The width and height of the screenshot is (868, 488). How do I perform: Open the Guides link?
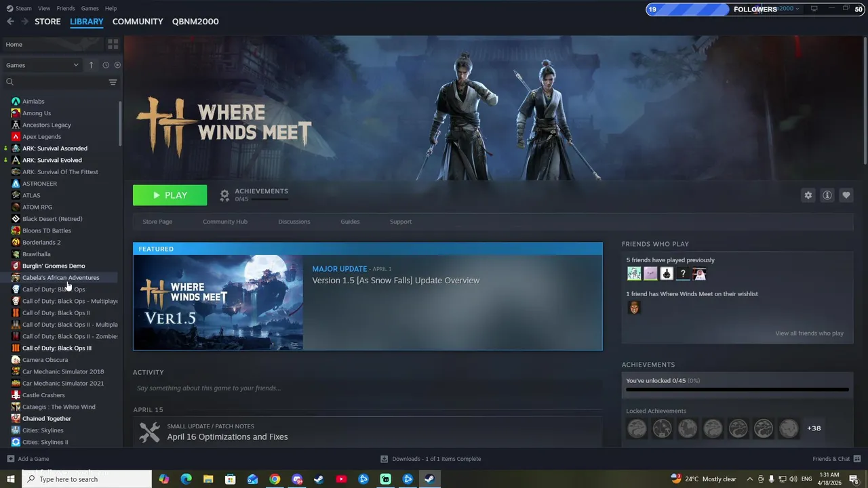350,222
